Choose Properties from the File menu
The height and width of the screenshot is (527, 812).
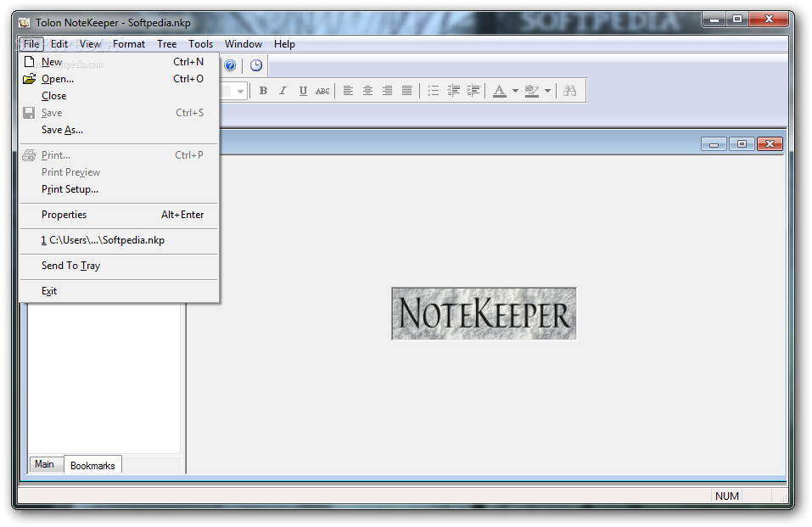119,215
